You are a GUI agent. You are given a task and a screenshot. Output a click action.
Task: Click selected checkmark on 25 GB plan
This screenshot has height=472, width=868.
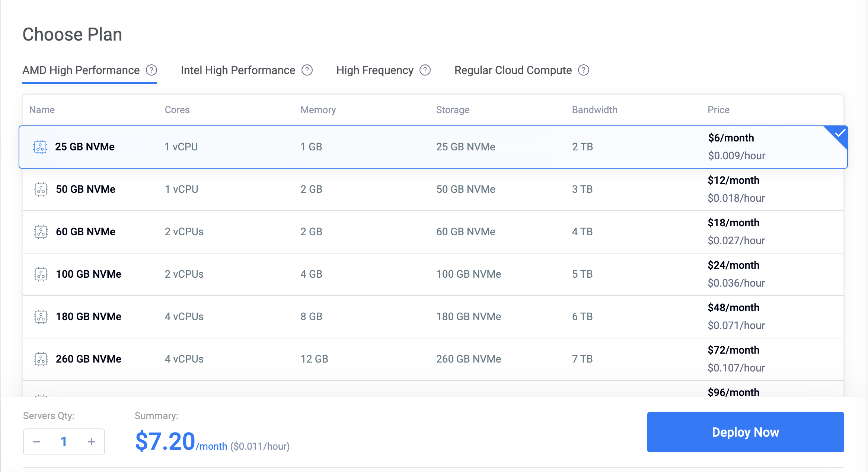[x=840, y=133]
